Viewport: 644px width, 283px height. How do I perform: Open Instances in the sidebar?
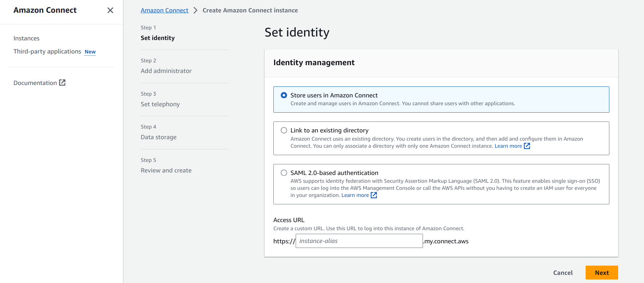click(27, 38)
